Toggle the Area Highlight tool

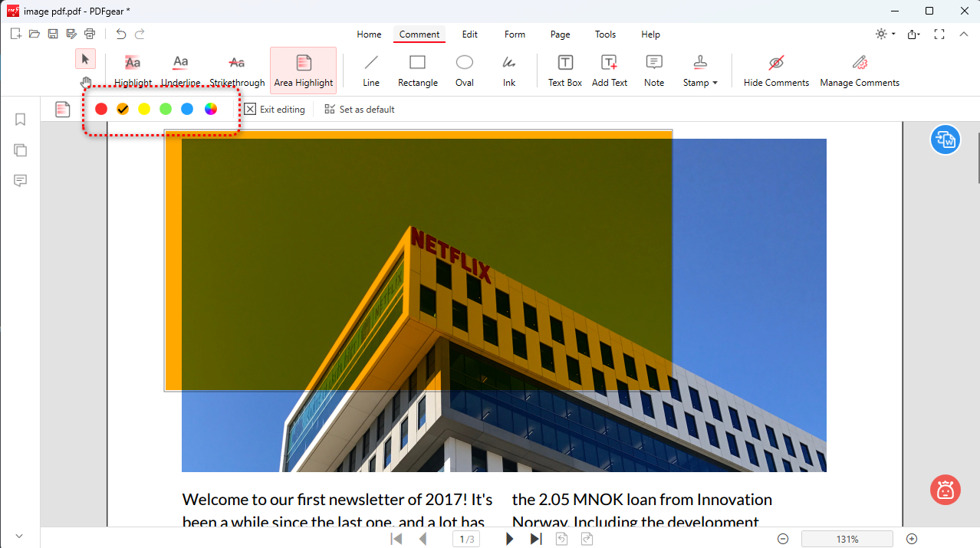coord(304,71)
